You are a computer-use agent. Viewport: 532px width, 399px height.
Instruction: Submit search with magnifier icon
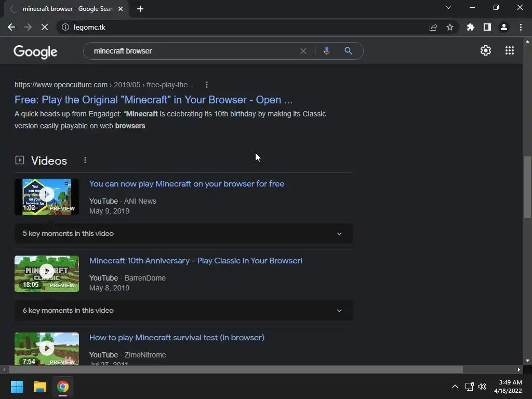(x=348, y=51)
